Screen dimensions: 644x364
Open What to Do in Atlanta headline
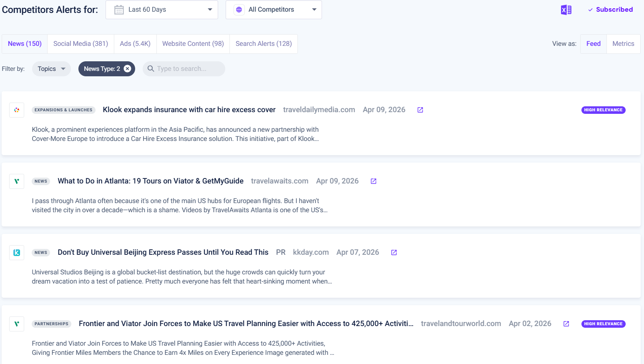point(151,181)
